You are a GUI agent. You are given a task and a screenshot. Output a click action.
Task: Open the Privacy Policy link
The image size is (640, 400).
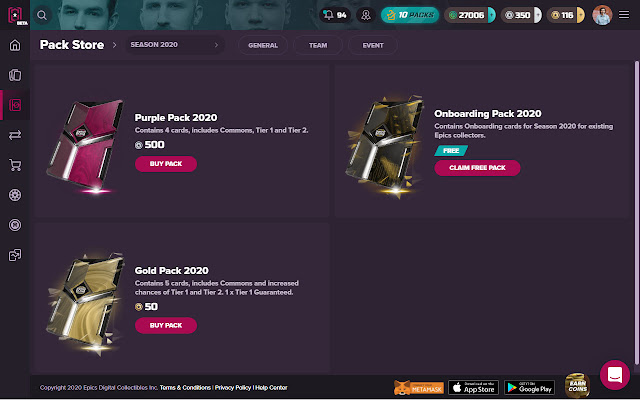[232, 387]
